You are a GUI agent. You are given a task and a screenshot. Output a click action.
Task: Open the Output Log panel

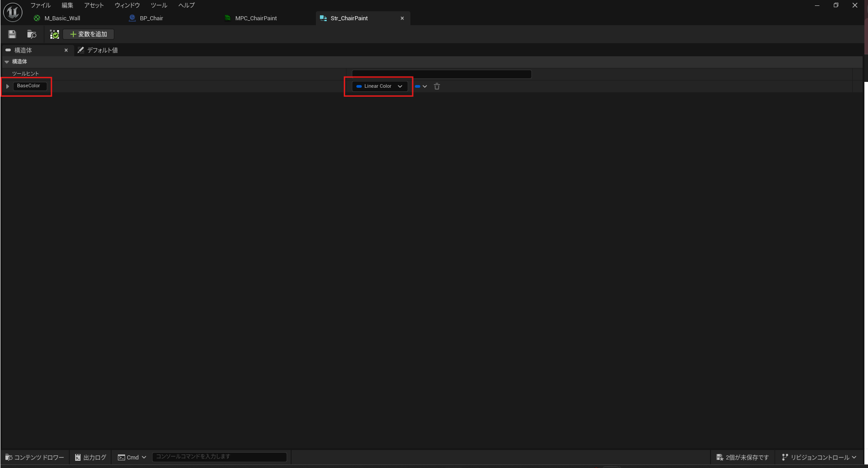pyautogui.click(x=90, y=457)
